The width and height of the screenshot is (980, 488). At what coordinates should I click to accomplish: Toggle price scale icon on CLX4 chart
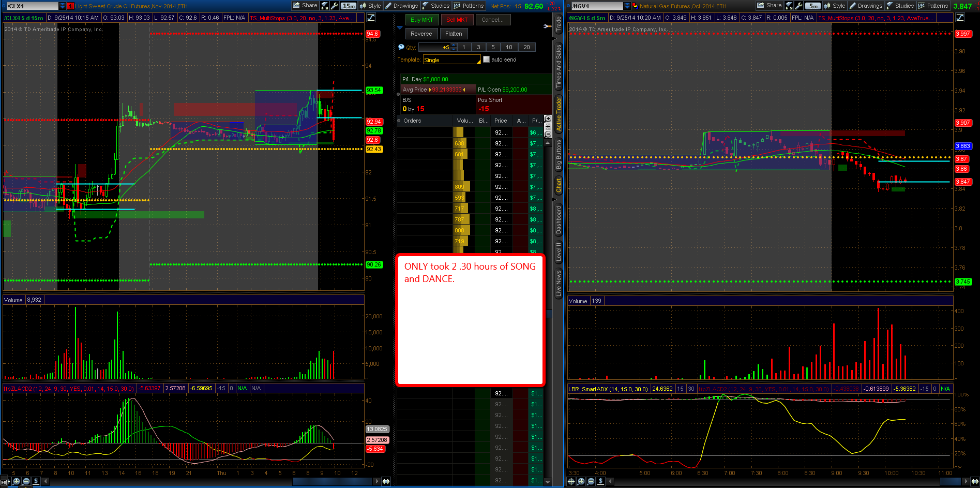click(x=371, y=18)
